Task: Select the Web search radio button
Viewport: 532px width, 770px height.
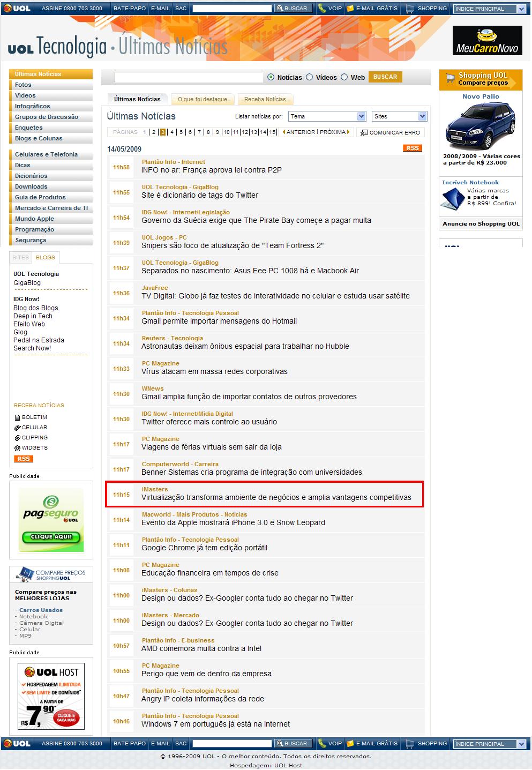Action: click(x=344, y=77)
